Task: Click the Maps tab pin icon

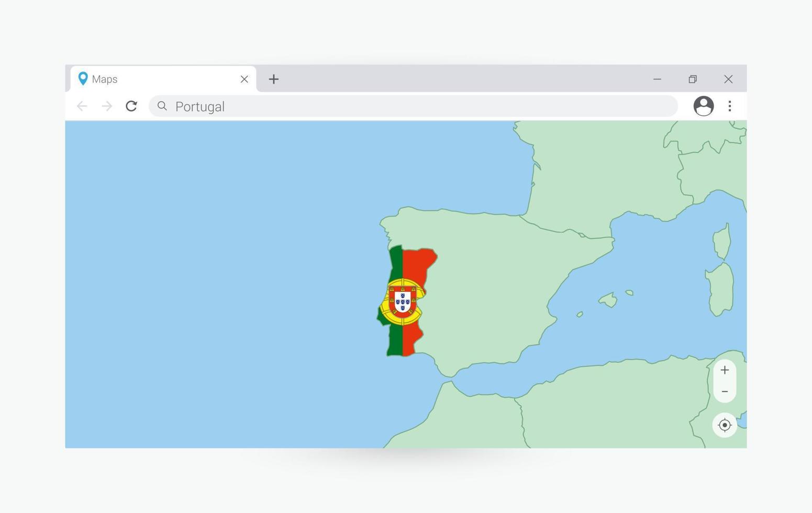Action: click(83, 79)
